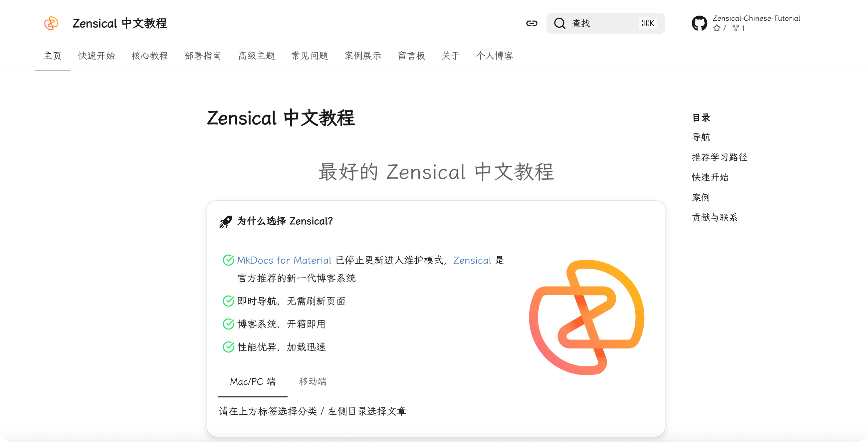This screenshot has width=868, height=442.
Task: Select the 主页 navigation tab
Action: pos(53,56)
